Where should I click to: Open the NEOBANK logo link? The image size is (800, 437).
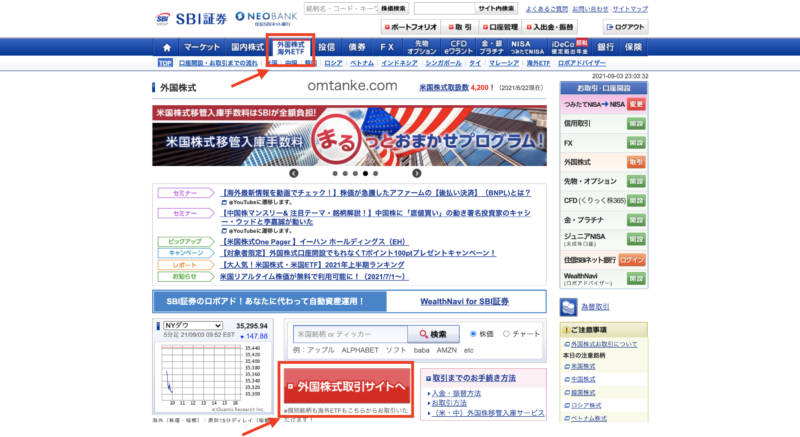[x=266, y=18]
